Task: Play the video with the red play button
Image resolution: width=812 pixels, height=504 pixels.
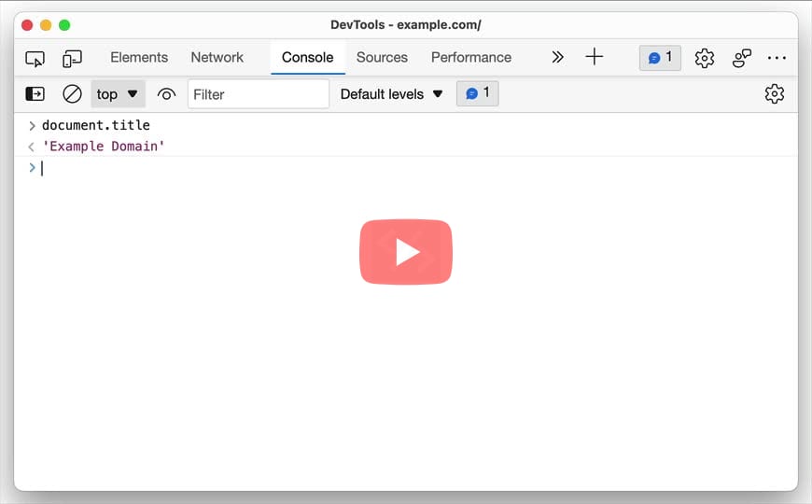Action: tap(406, 252)
